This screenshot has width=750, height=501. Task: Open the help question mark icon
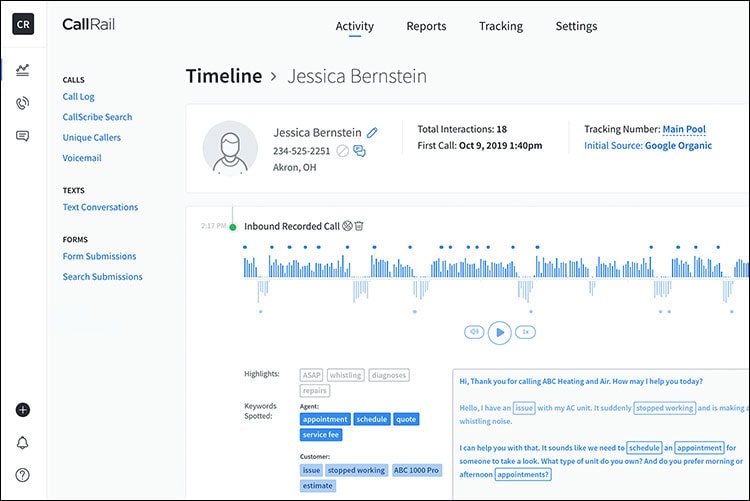(x=22, y=475)
